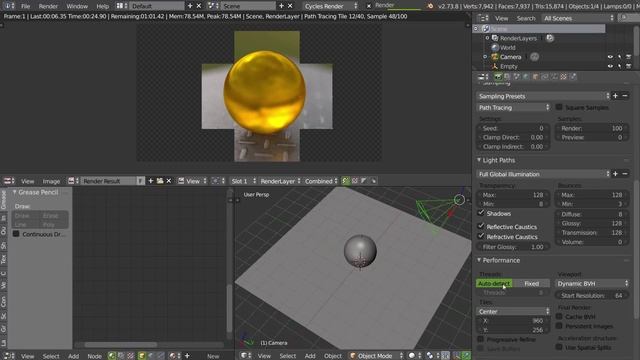
Task: Click the Start Resolution field
Action: tap(592, 296)
